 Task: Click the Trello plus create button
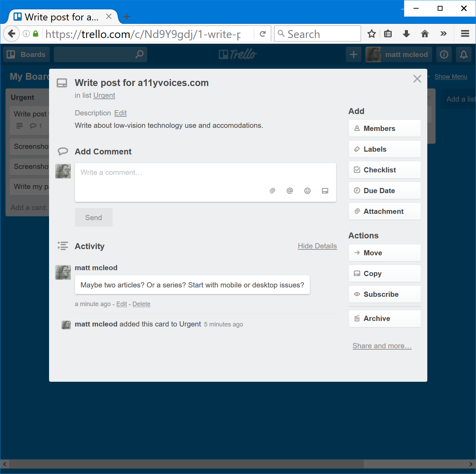[354, 54]
